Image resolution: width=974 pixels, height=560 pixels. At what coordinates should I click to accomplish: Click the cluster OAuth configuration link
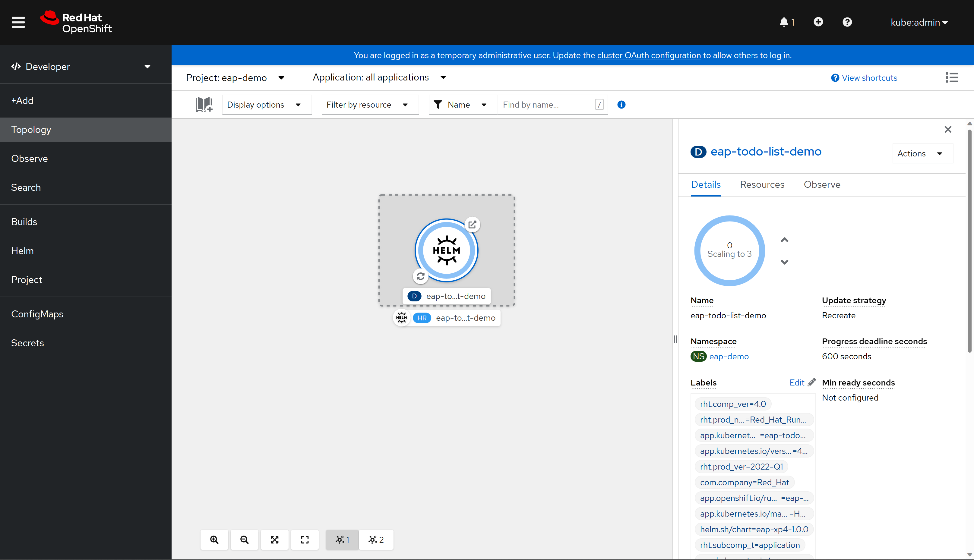648,55
